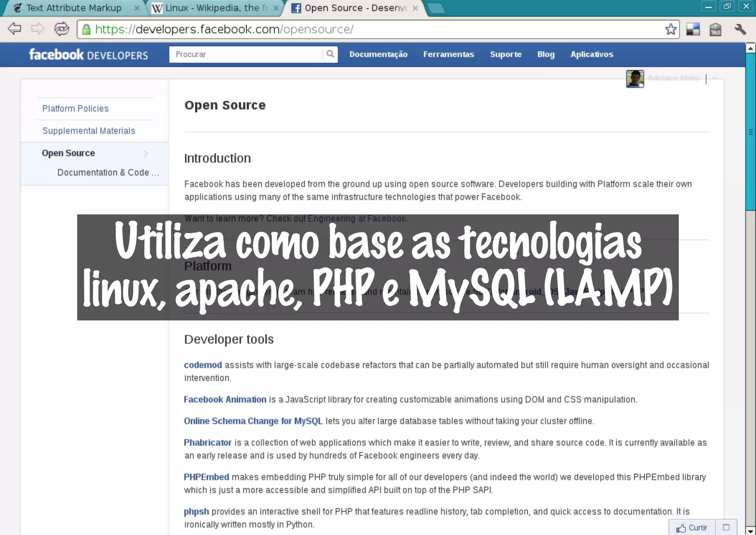Open the Aplicativos menu item
This screenshot has width=756, height=535.
click(x=592, y=54)
